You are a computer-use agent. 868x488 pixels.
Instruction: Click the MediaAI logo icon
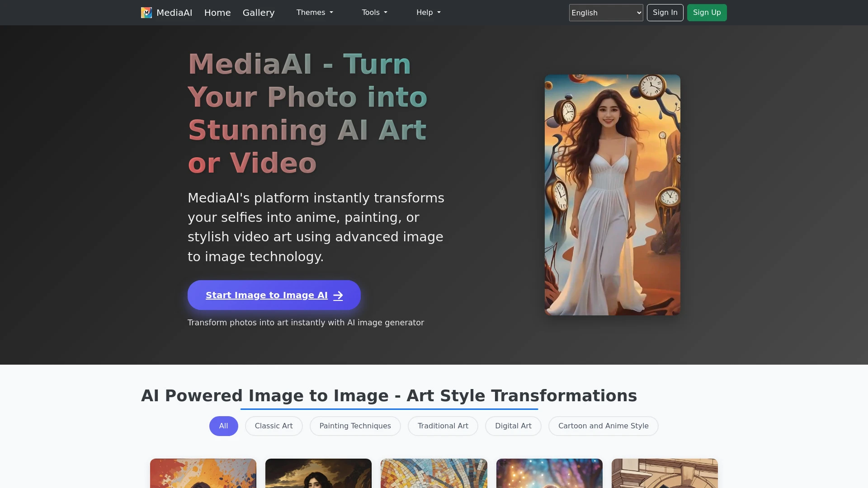(146, 12)
